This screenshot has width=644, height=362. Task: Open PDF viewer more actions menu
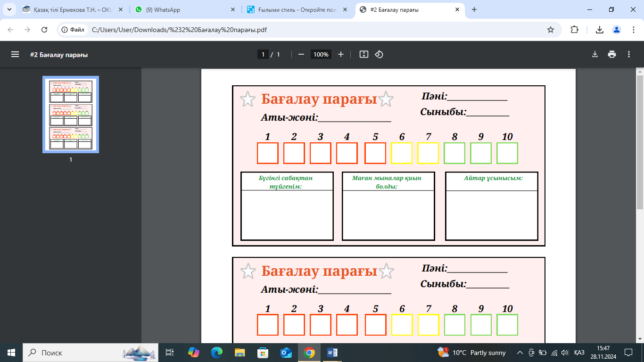point(629,55)
